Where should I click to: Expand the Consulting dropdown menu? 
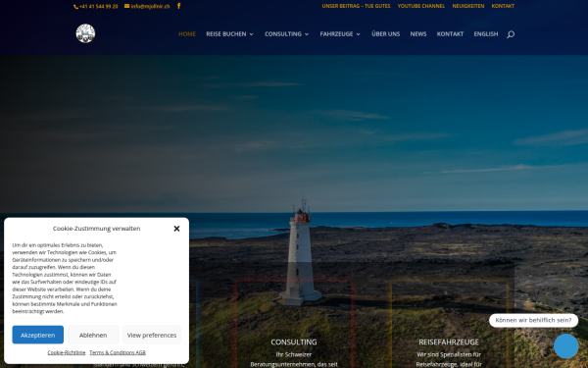[x=287, y=33]
